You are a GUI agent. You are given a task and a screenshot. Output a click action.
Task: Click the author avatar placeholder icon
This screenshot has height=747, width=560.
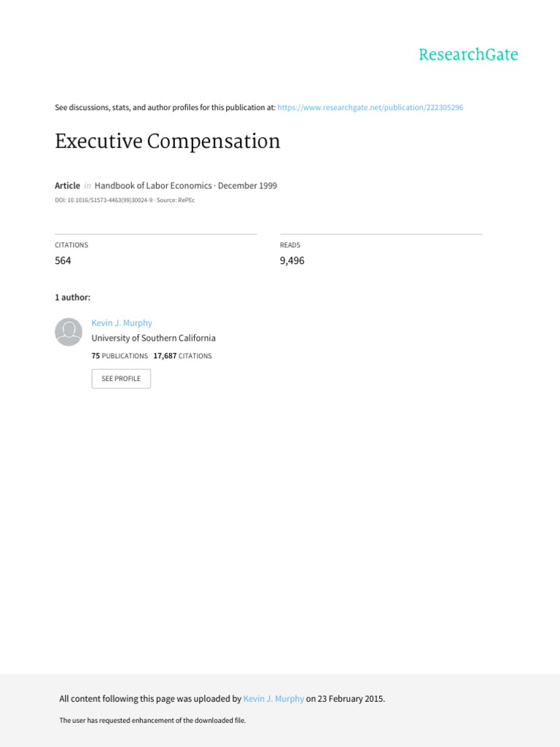(69, 332)
